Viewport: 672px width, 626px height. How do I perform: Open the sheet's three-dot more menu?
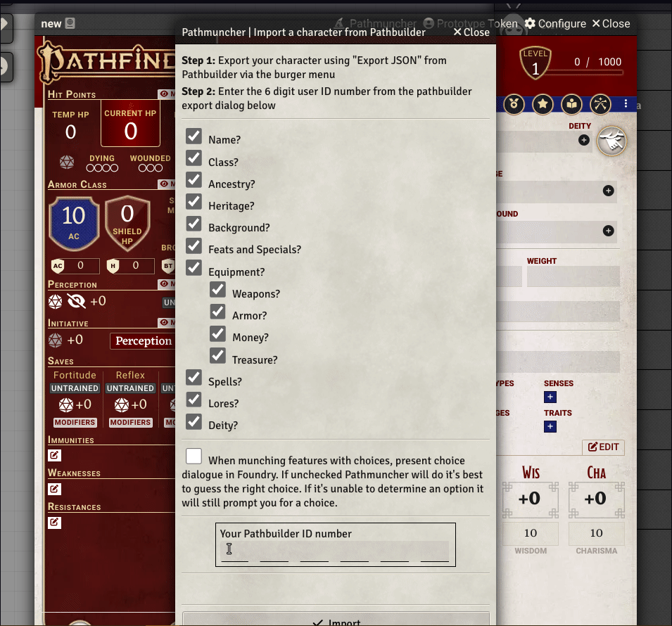(626, 103)
